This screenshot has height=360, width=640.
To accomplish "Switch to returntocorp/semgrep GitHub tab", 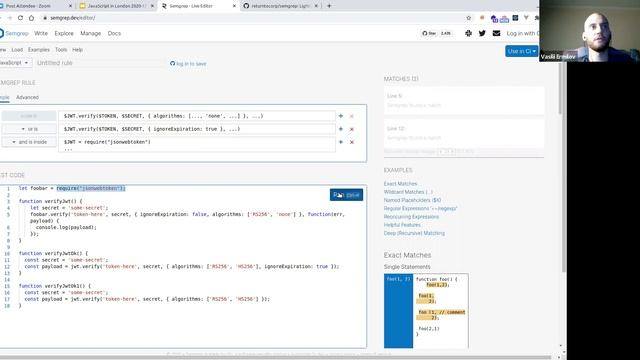I will coord(281,6).
